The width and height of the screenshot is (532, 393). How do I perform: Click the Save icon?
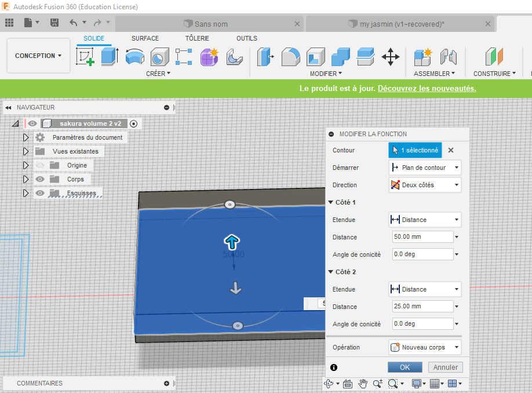[x=54, y=23]
